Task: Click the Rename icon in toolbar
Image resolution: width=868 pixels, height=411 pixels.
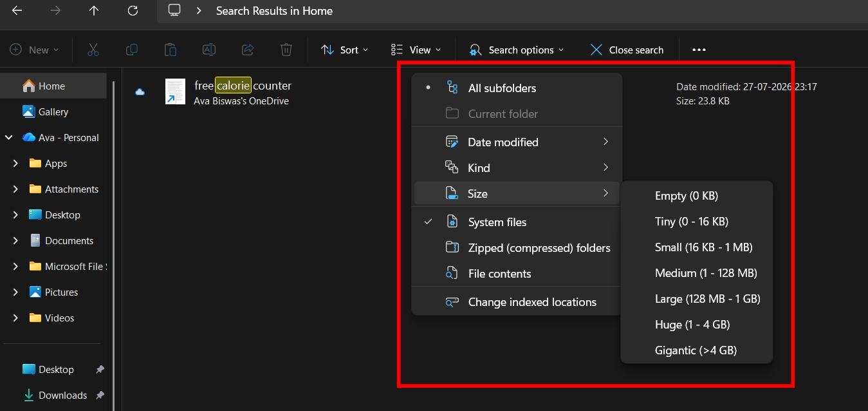Action: pos(209,50)
